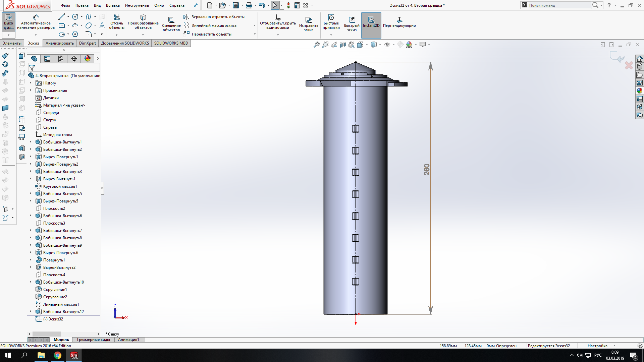The image size is (644, 362).
Task: Click Smart Dimension (Автоматическое нанесение размеров)
Action: (x=36, y=22)
